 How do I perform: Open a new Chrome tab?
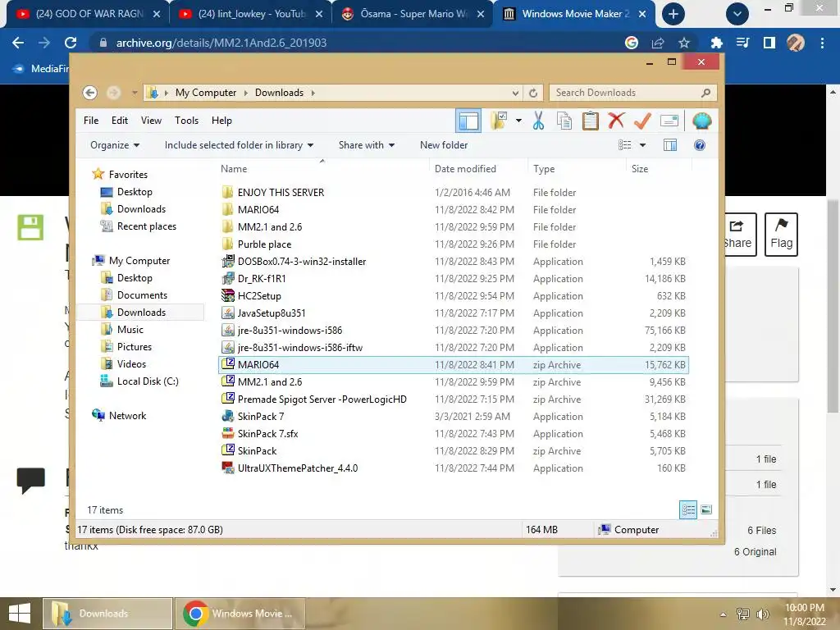coord(673,14)
